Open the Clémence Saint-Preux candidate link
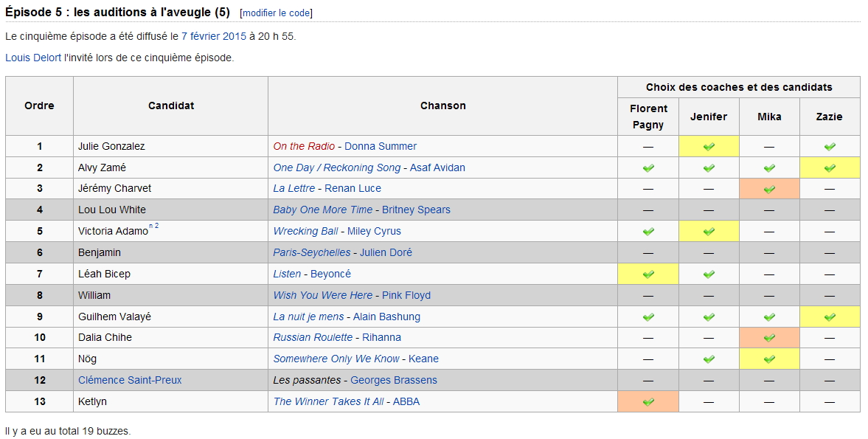The width and height of the screenshot is (868, 439). [130, 380]
